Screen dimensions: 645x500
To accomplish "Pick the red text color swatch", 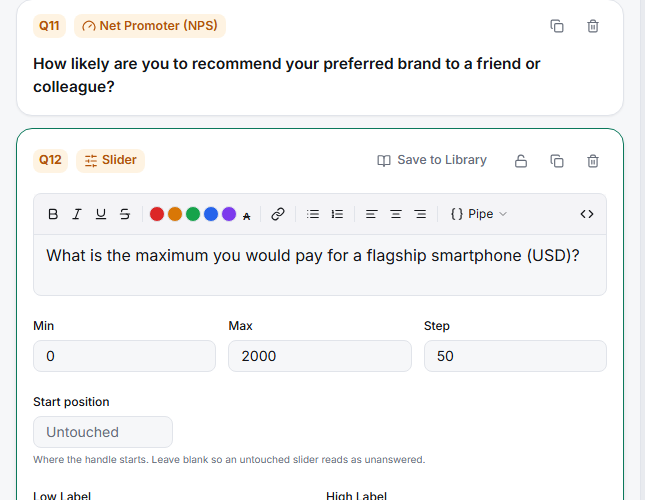I will click(x=157, y=214).
